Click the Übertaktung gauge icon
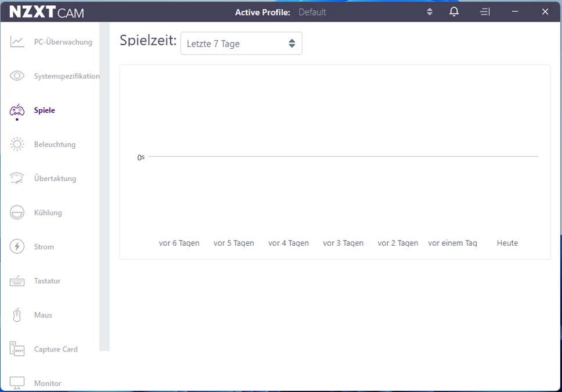 point(17,179)
